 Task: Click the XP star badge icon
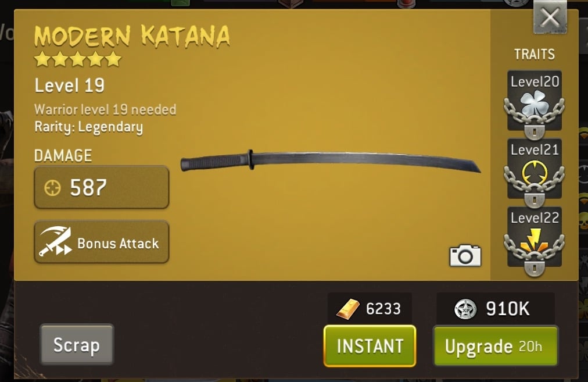pos(465,309)
